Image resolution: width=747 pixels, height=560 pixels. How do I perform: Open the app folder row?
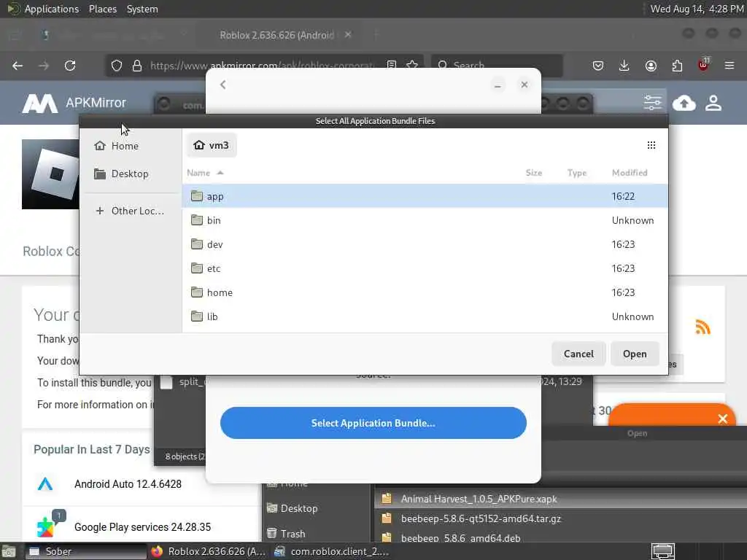coord(425,196)
